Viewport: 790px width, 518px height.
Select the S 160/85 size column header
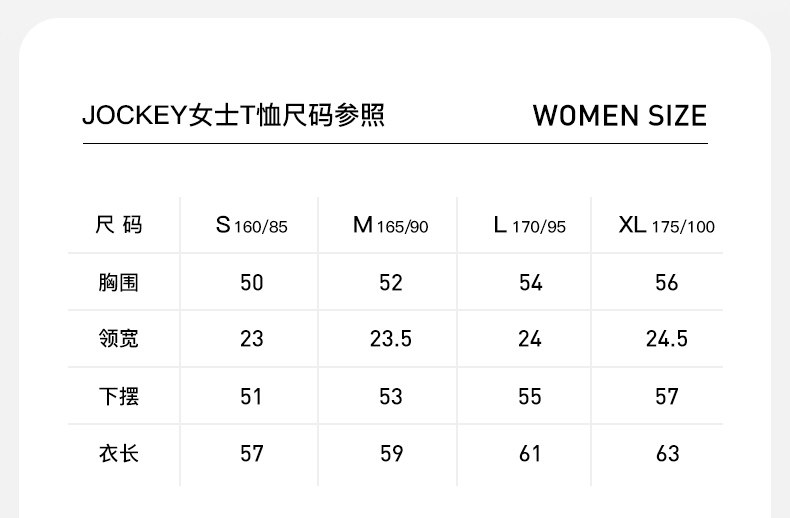point(251,225)
